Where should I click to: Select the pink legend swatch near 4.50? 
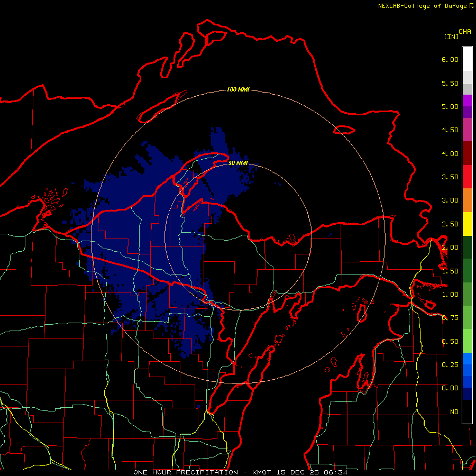(x=467, y=130)
